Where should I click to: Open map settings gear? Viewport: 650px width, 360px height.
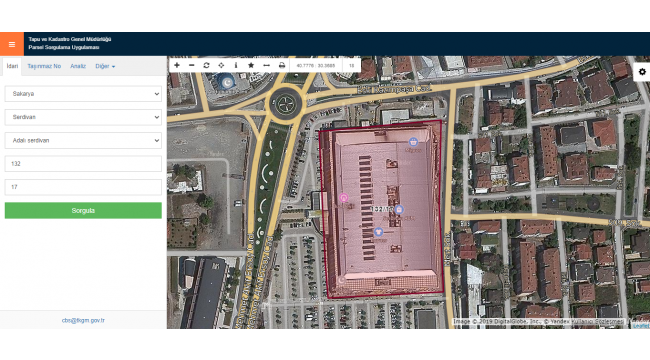click(642, 72)
